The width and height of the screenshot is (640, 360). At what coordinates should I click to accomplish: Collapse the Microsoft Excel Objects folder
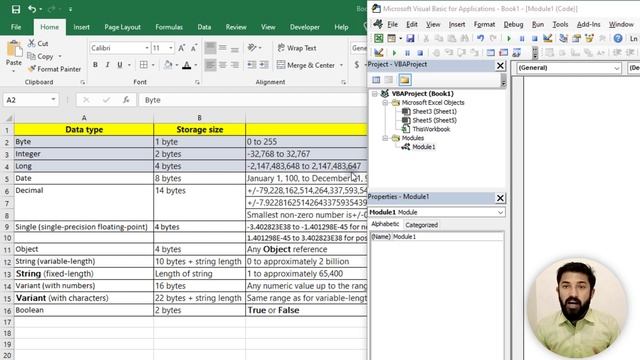384,103
